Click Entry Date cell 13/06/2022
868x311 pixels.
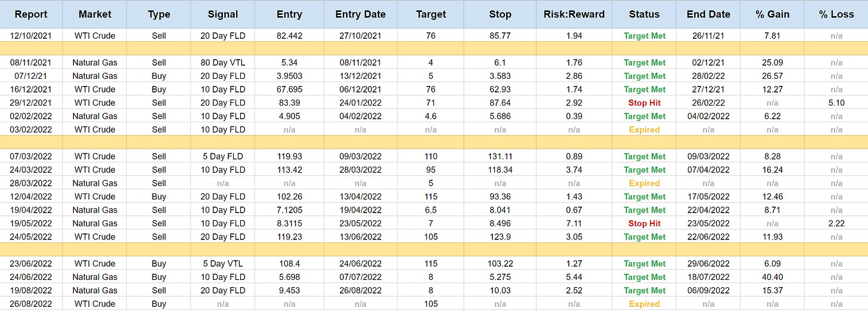click(x=361, y=236)
